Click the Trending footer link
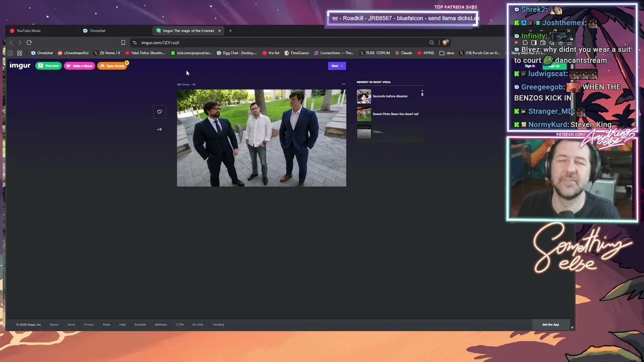Image resolution: width=644 pixels, height=362 pixels. pos(218,325)
